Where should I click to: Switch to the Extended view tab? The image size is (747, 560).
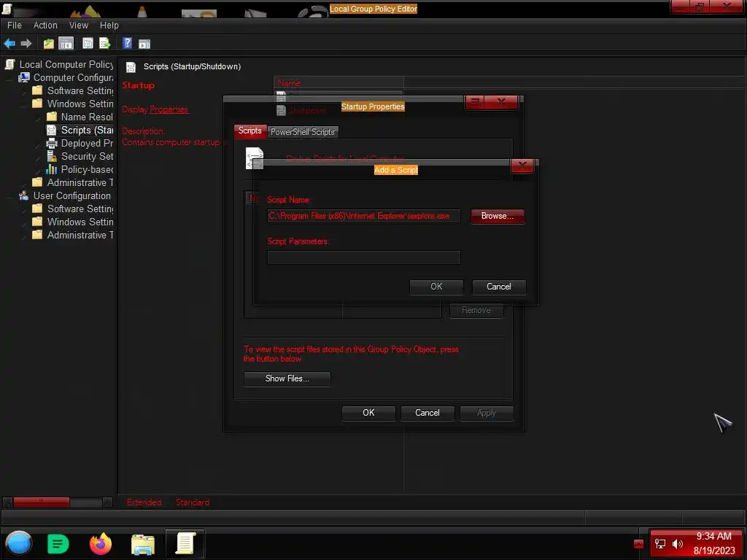click(x=144, y=502)
